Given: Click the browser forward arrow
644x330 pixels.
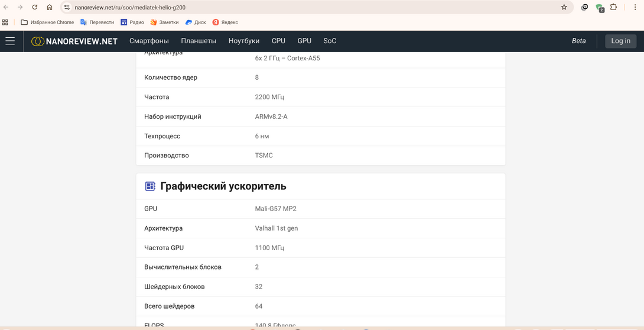Looking at the screenshot, I should [x=20, y=7].
